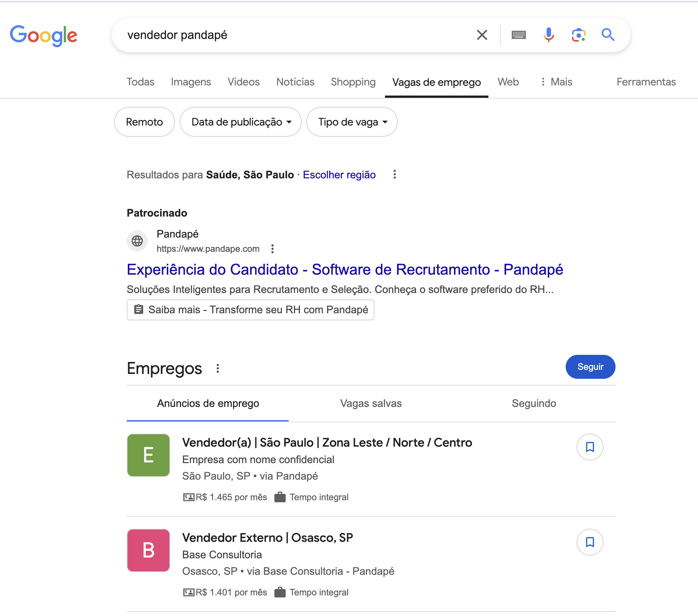Image resolution: width=698 pixels, height=616 pixels.
Task: Clear the search query with X icon
Action: click(482, 35)
